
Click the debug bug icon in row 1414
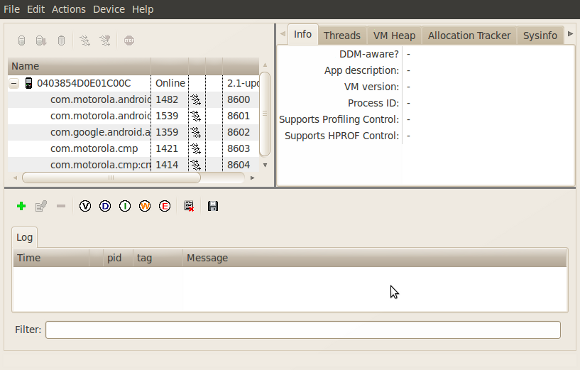[x=196, y=165]
